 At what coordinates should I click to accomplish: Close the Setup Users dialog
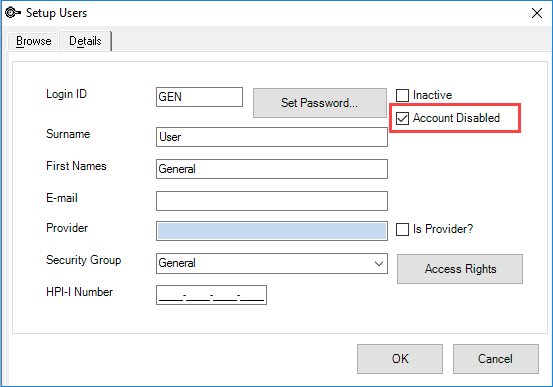click(x=537, y=13)
